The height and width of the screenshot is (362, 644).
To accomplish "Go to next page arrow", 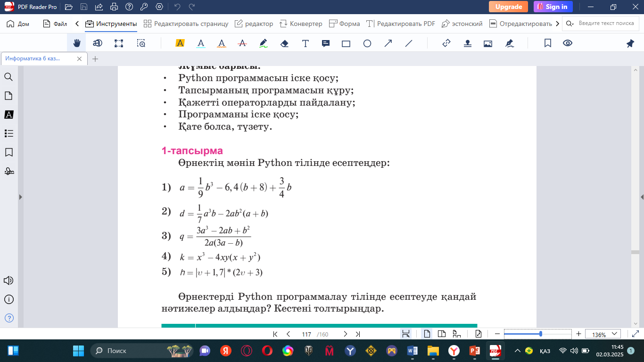I will (x=345, y=334).
